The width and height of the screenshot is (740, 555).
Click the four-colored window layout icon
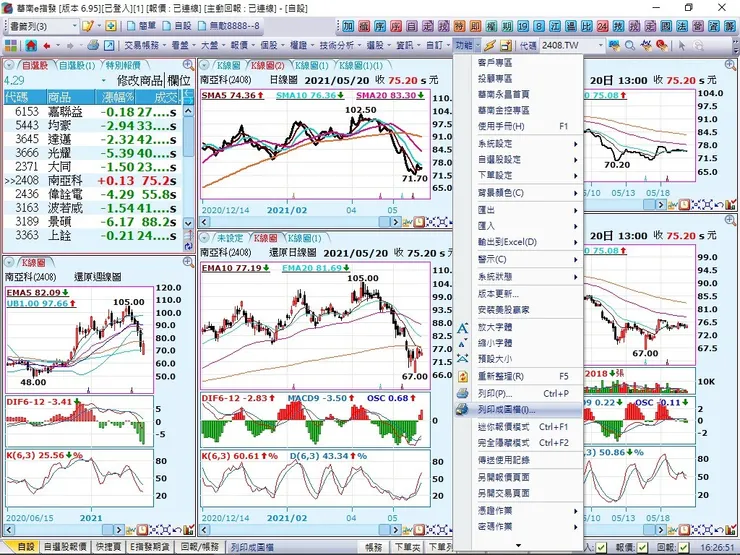point(11,45)
